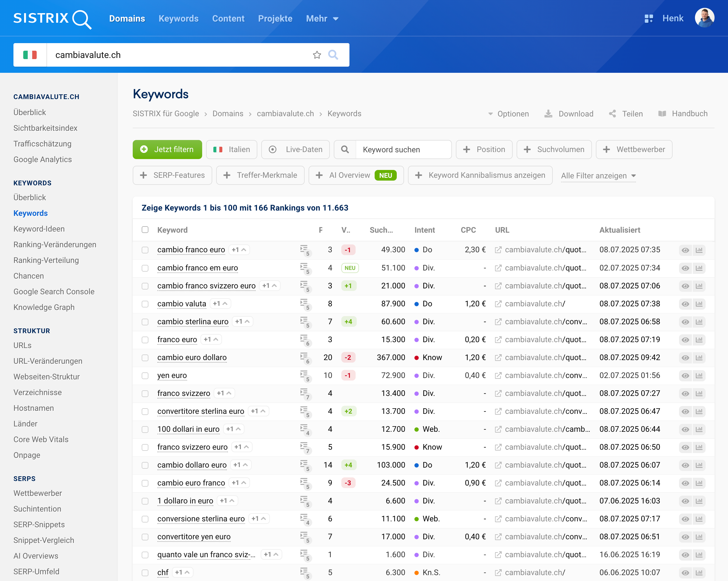Open keyword trend chart for cambio franco euro
This screenshot has width=728, height=581.
pos(699,250)
